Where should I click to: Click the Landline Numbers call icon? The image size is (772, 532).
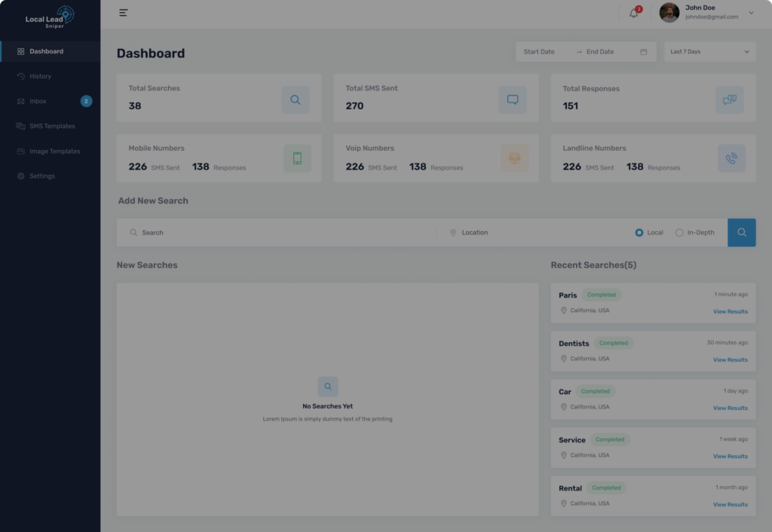[x=731, y=158]
